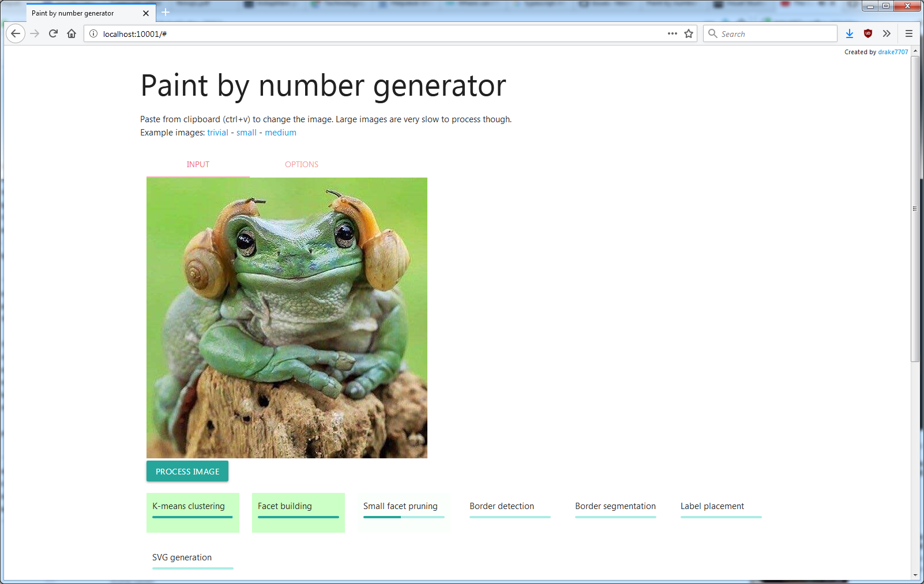Click the Facet building progress bar
Screen dimensions: 924x584
click(x=298, y=517)
